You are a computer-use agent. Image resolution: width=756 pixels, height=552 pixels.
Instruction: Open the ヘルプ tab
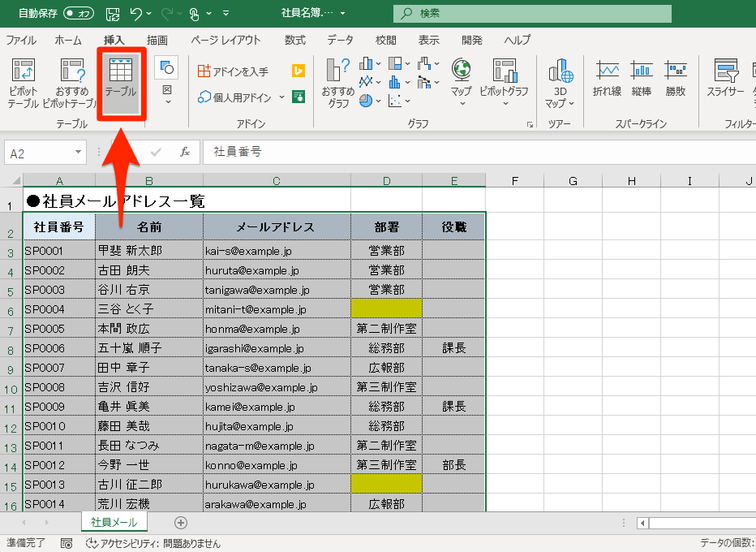pos(518,40)
